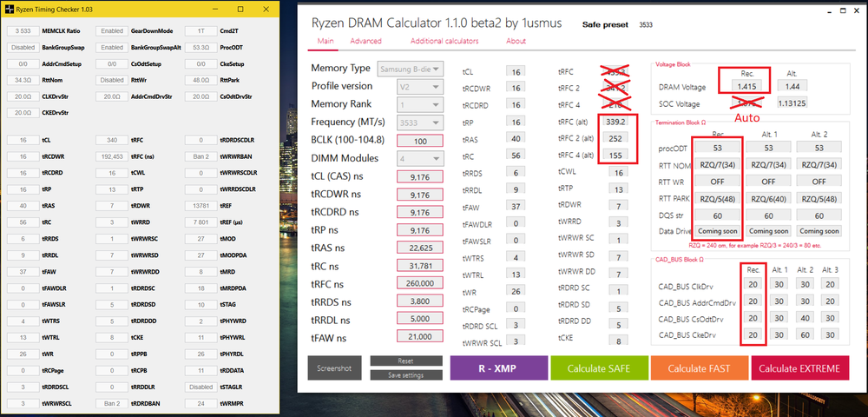
Task: Click the tRFC 4 (alt) value 155
Action: point(615,156)
